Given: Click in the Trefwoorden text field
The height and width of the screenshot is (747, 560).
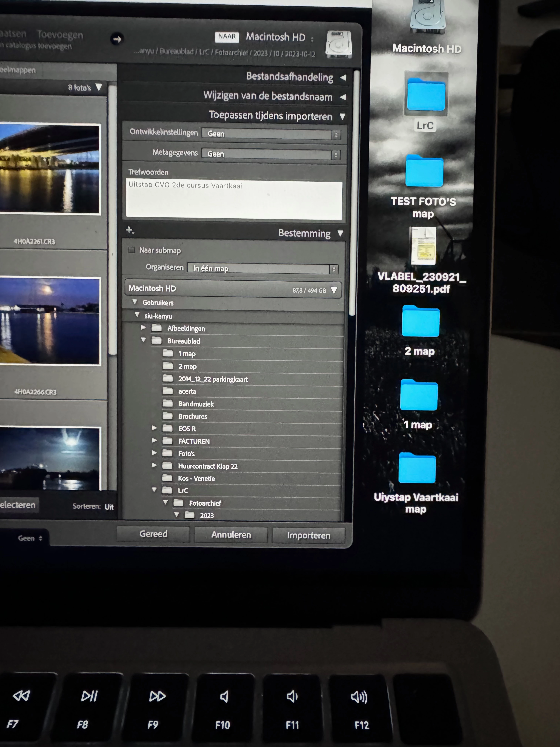Looking at the screenshot, I should click(234, 201).
